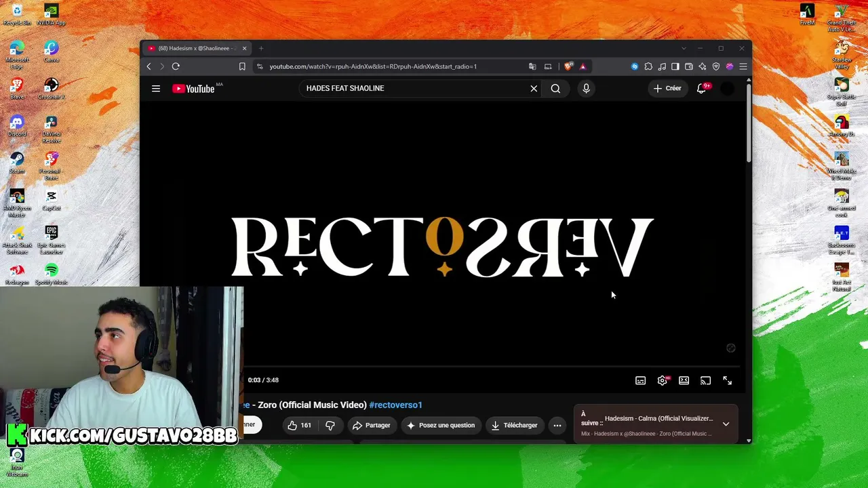Go back in the browser
This screenshot has width=868, height=488.
(149, 66)
